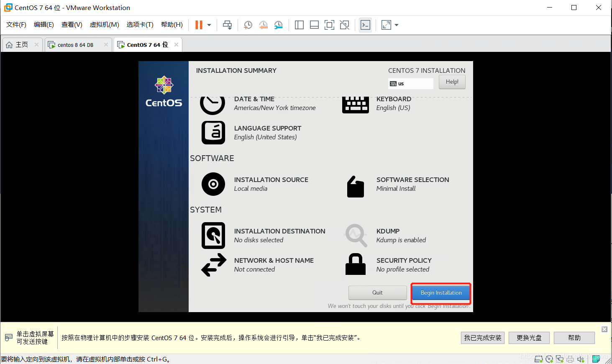Pause the virtual machine with the orange pause icon
The image size is (612, 364).
click(x=199, y=25)
